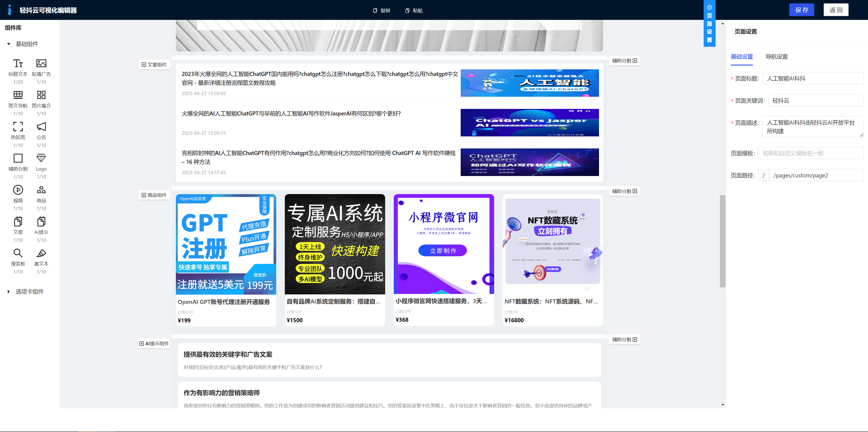The height and width of the screenshot is (432, 868).
Task: Click the 复制 copy toolbar item
Action: pos(381,10)
